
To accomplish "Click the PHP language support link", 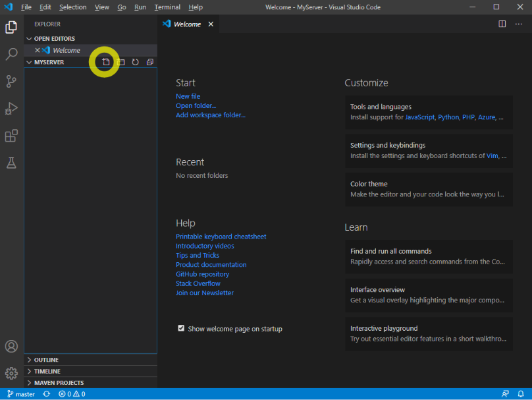I will point(468,117).
